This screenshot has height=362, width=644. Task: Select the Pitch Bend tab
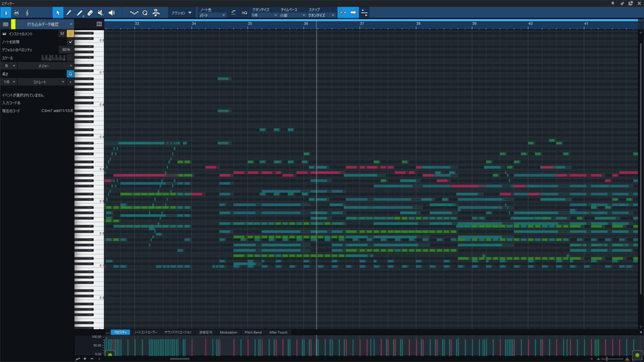point(253,332)
